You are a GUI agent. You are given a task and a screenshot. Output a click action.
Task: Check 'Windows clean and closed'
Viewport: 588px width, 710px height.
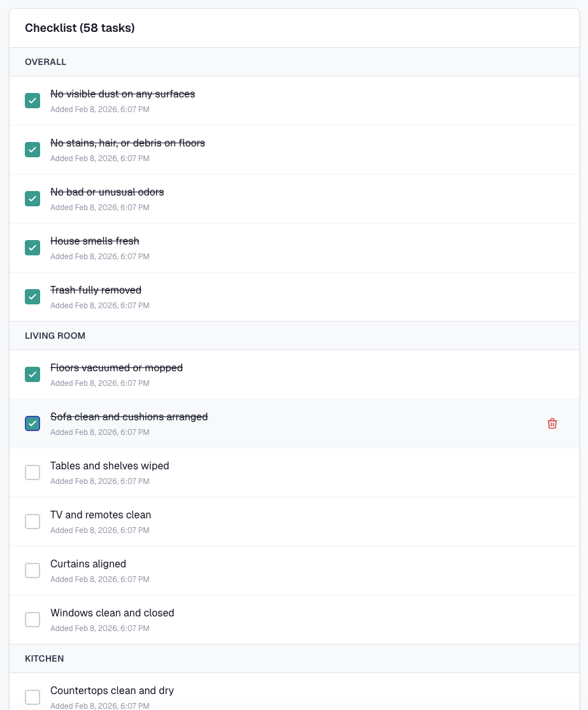32,619
